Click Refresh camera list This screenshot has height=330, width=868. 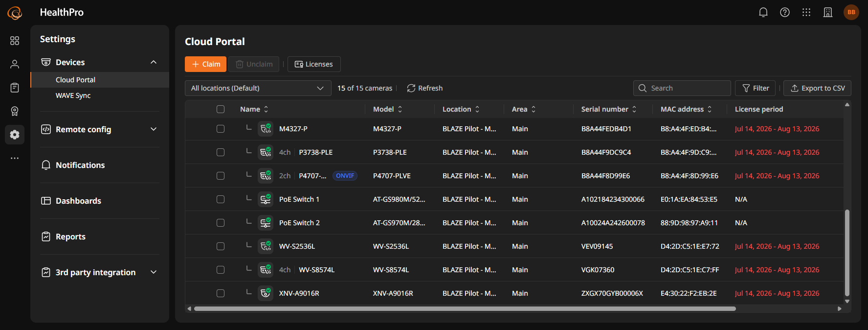click(x=424, y=88)
